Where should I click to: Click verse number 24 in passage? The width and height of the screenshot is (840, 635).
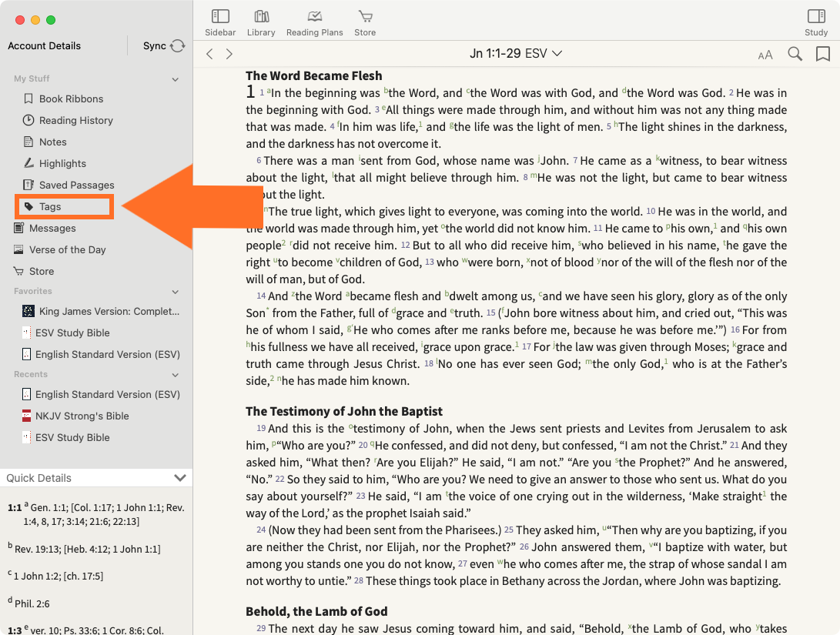click(261, 530)
